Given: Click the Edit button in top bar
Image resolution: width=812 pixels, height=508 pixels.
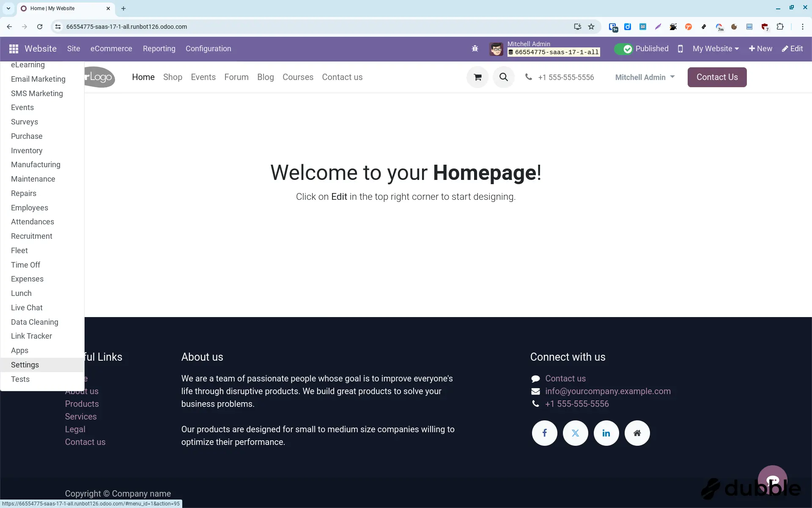Looking at the screenshot, I should pos(792,49).
